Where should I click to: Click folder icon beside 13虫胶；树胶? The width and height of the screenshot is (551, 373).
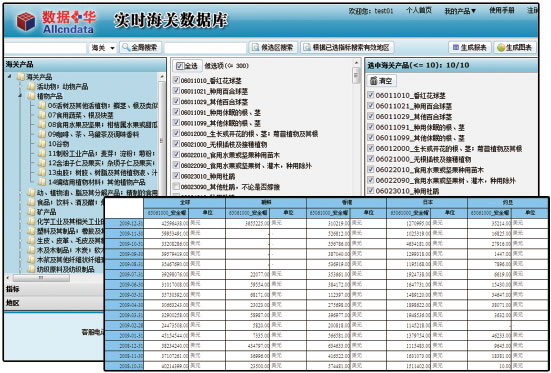tap(42, 173)
